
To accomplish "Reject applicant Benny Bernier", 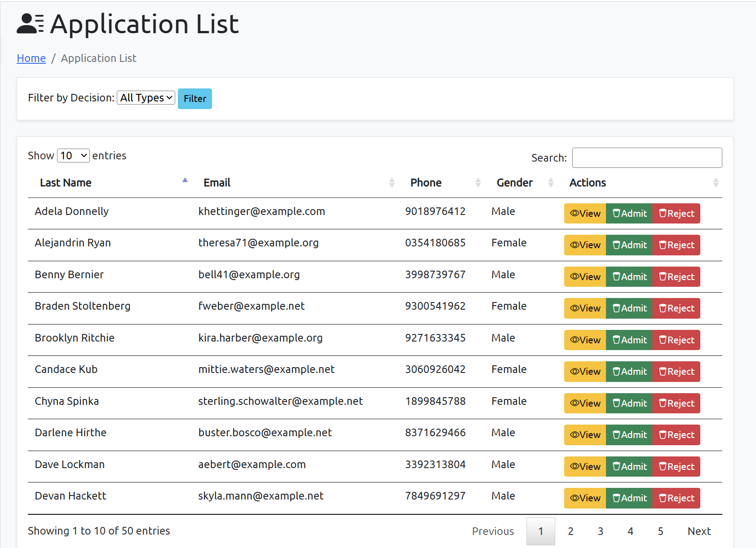I will [x=676, y=277].
